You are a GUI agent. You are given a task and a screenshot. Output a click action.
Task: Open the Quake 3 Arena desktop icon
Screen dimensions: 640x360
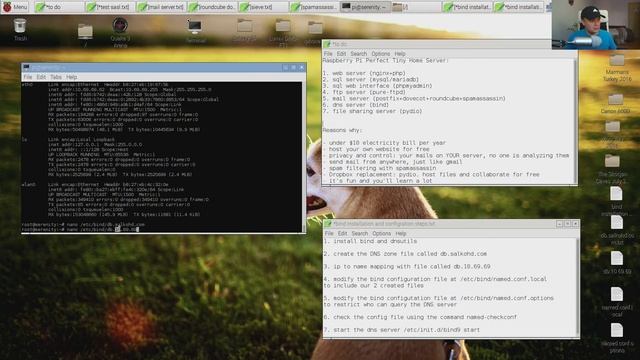(120, 32)
